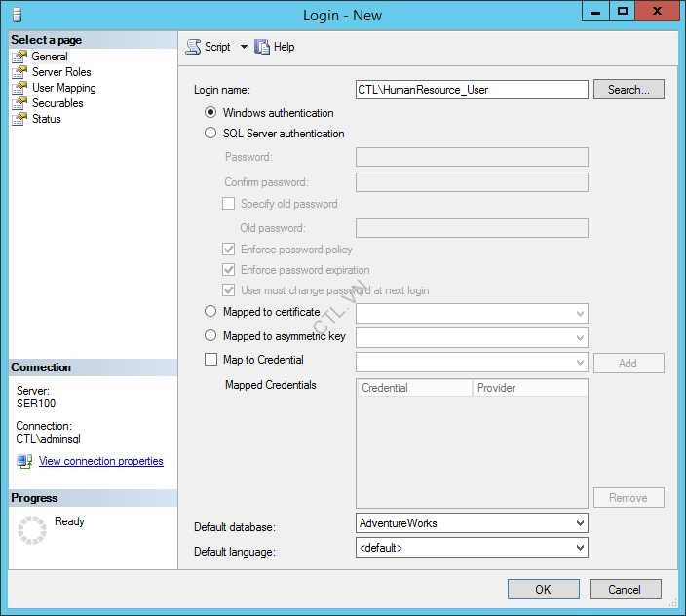Image resolution: width=686 pixels, height=616 pixels.
Task: Click the Cancel button
Action: click(x=626, y=590)
